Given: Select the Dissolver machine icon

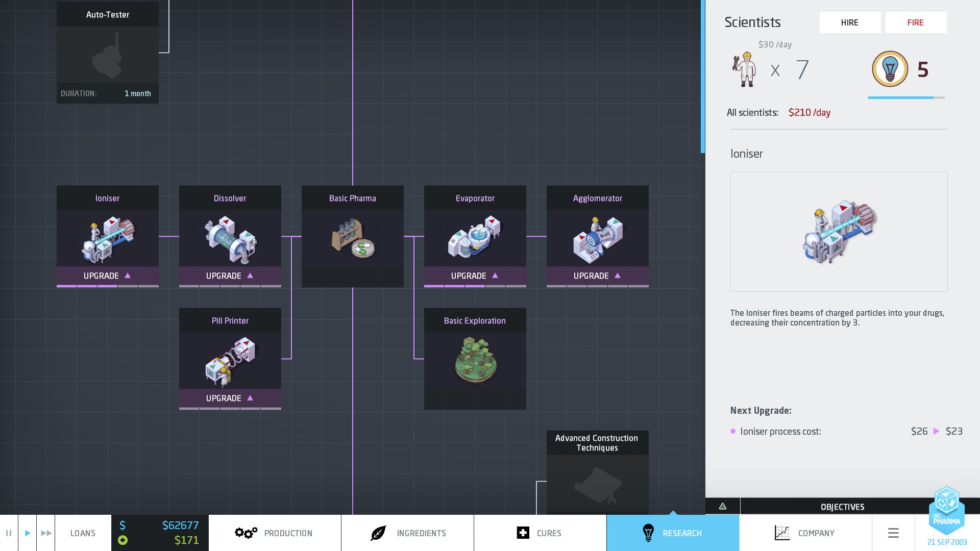Looking at the screenshot, I should pyautogui.click(x=230, y=238).
